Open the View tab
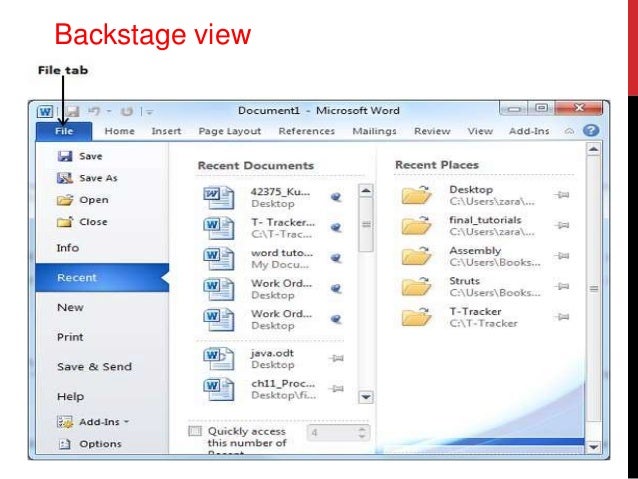This screenshot has width=638, height=479. click(480, 131)
